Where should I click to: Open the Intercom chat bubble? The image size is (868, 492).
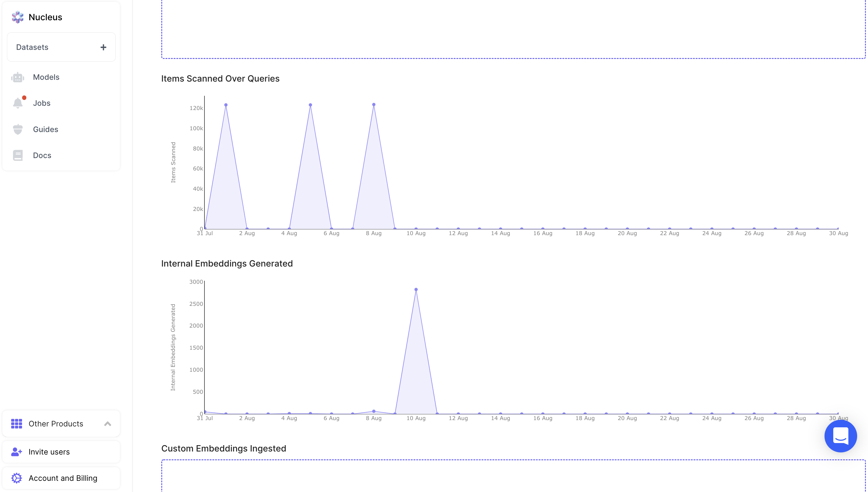840,436
